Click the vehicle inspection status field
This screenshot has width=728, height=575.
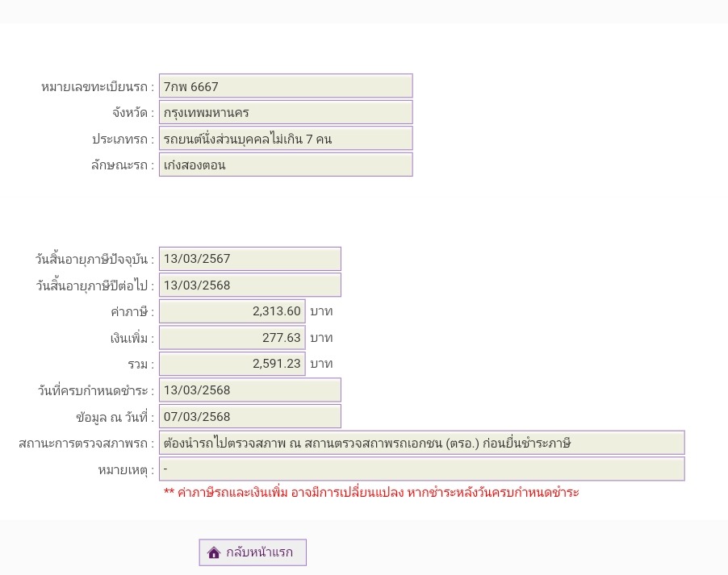421,443
